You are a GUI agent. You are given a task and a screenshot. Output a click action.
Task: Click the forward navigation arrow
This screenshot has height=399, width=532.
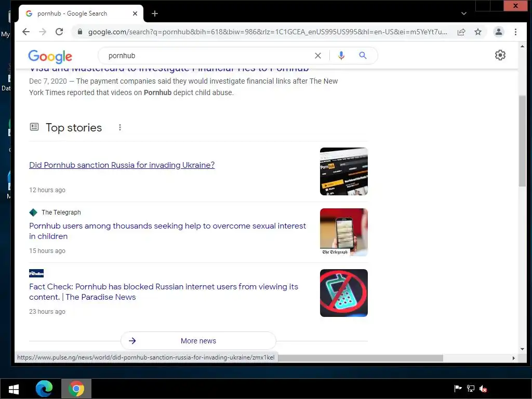[43, 32]
